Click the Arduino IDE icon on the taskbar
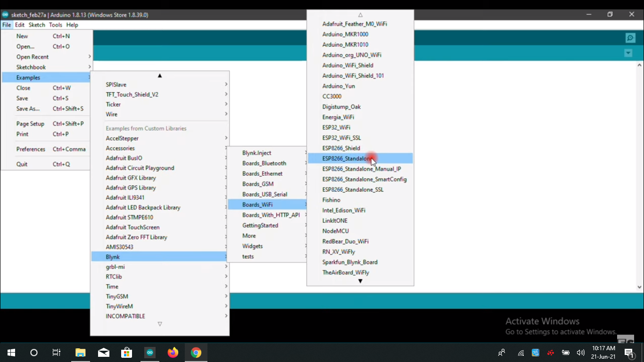 (x=150, y=352)
